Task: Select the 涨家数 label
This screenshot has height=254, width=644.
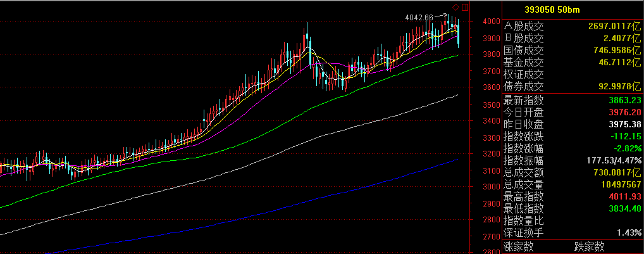Action: tap(519, 246)
